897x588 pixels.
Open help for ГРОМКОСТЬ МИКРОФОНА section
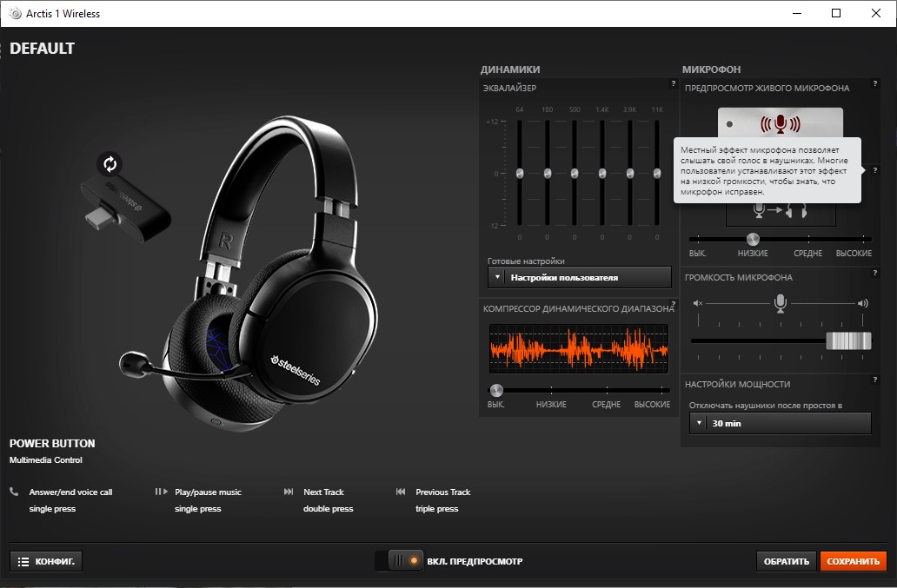[x=874, y=273]
